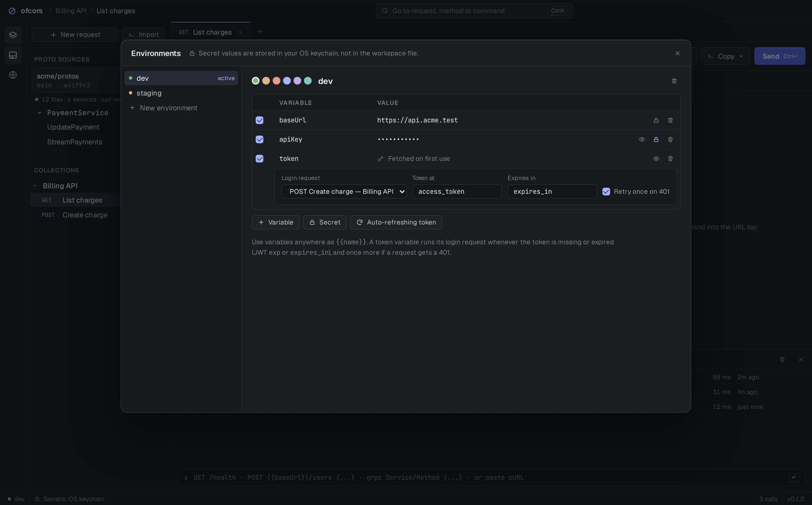Image resolution: width=812 pixels, height=505 pixels.
Task: Add an Auto-refreshing token
Action: 396,222
